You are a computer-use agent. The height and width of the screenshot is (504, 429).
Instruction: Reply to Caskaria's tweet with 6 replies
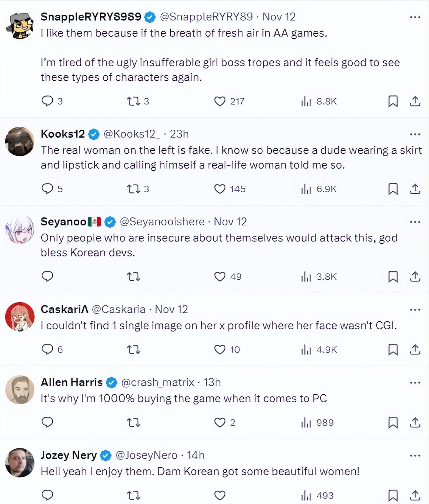click(52, 349)
